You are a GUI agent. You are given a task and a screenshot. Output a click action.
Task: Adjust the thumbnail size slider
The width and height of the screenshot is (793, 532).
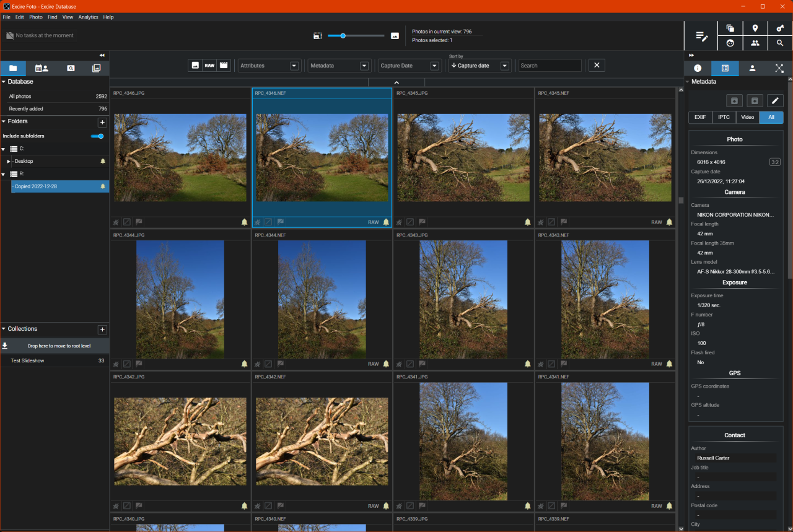(x=356, y=36)
